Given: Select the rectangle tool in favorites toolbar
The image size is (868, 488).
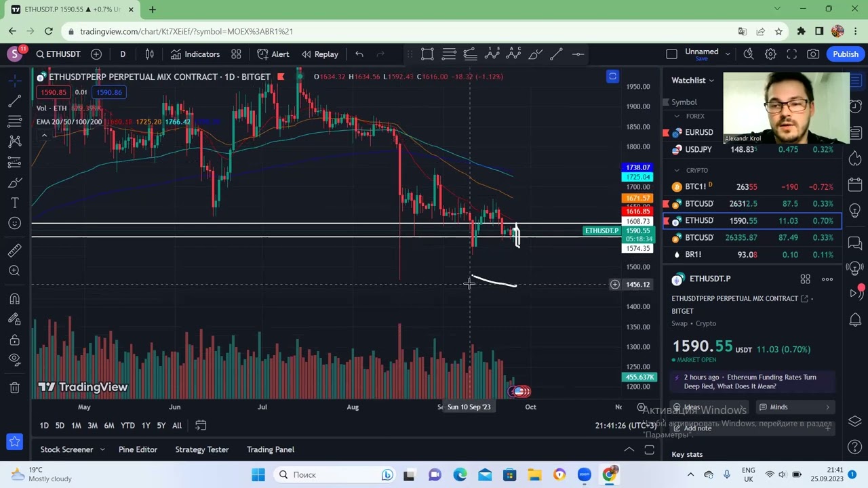Looking at the screenshot, I should pos(427,54).
